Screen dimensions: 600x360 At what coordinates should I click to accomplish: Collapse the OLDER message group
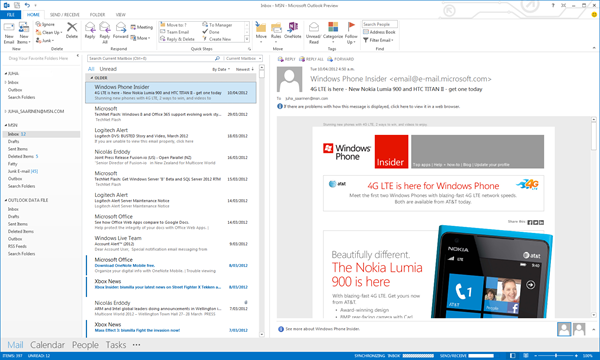coord(92,78)
